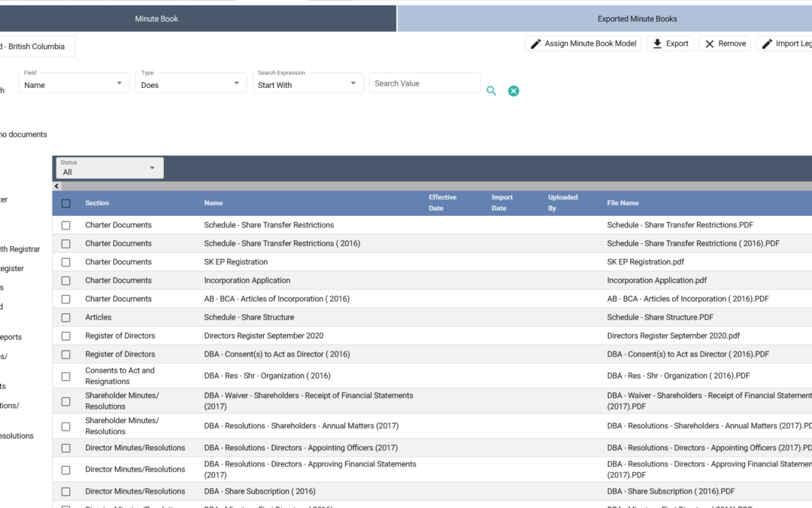812x508 pixels.
Task: Click name AB - BCA - Articles of Incorporation
Action: 277,299
